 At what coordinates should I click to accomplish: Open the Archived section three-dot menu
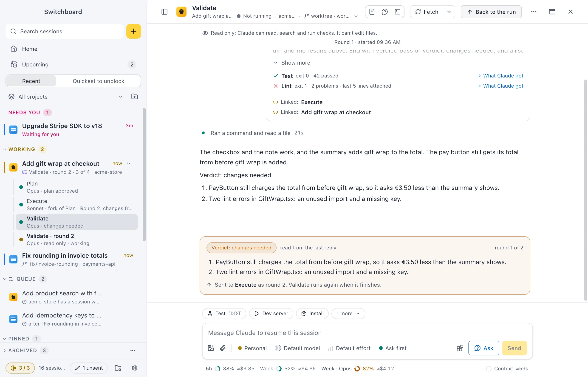click(133, 350)
